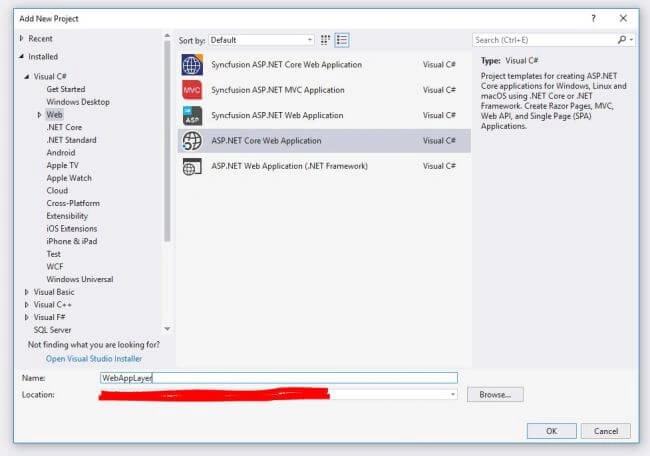Select Syncfusion ASP.NET MVC Application template name
The height and width of the screenshot is (456, 650).
pos(278,90)
